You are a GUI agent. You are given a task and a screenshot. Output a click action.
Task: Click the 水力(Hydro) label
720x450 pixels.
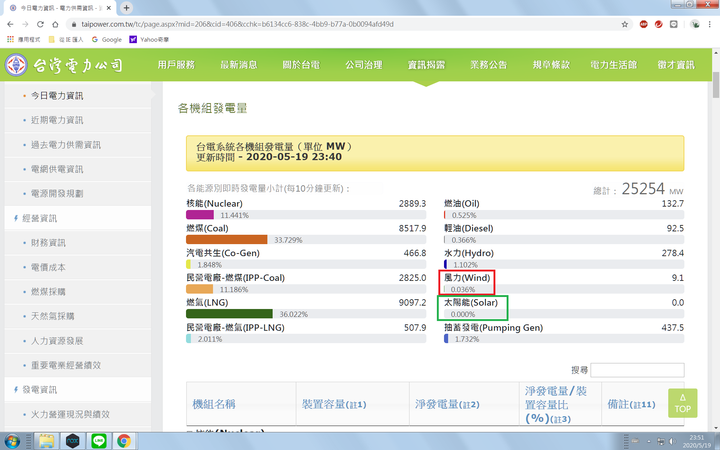click(x=469, y=253)
